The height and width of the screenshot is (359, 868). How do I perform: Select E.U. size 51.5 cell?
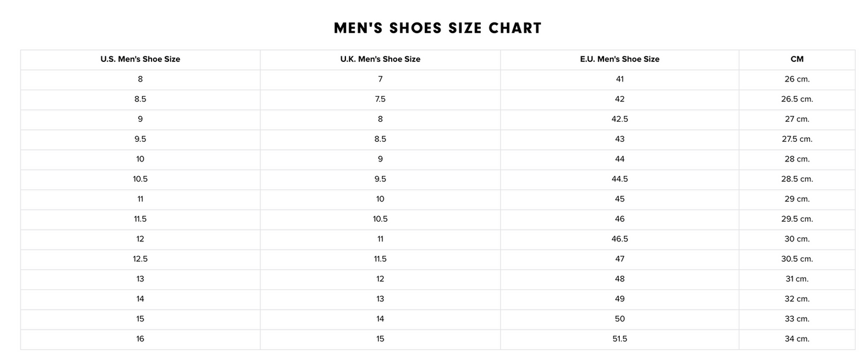[x=620, y=339]
